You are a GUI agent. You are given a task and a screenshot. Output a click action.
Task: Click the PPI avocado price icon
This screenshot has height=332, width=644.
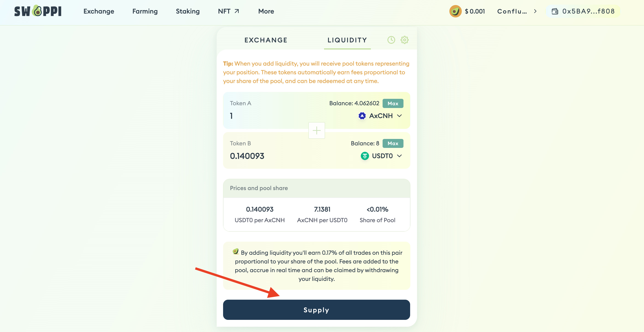[455, 11]
